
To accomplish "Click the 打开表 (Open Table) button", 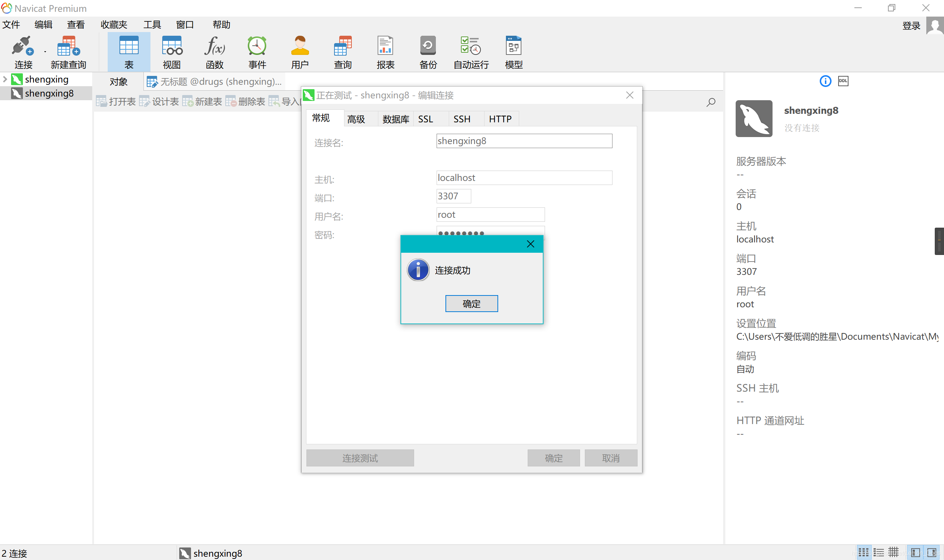I will (x=115, y=102).
